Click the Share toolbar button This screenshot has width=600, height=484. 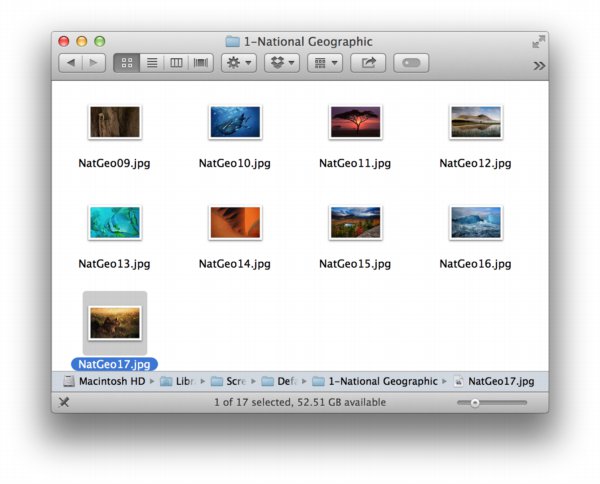(x=368, y=63)
